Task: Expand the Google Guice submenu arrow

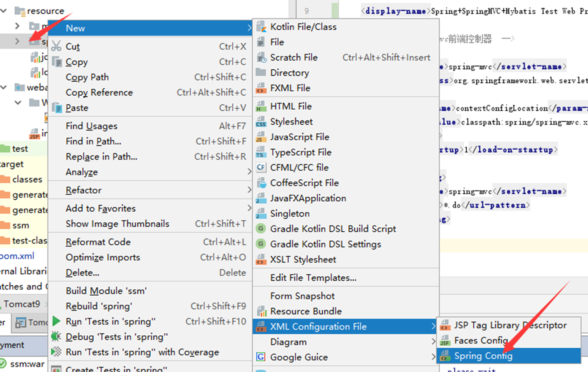Action: 433,357
